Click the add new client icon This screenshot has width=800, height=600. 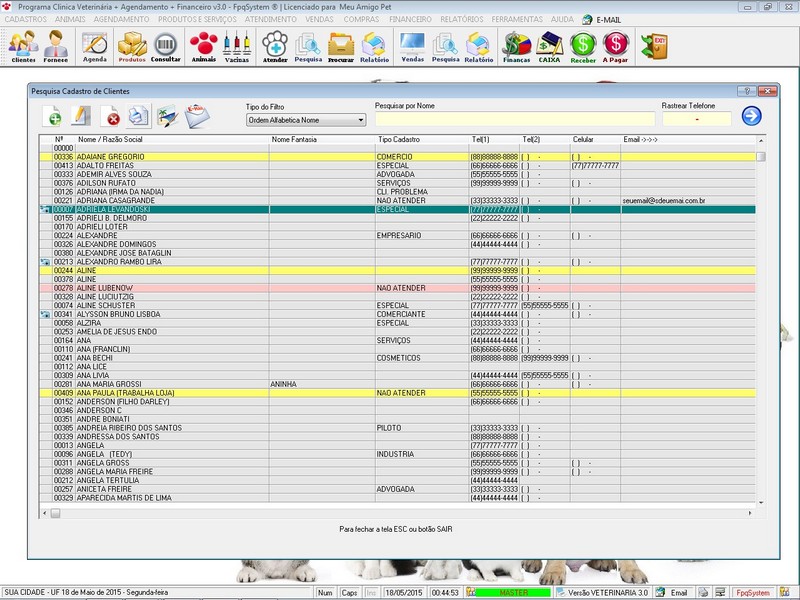(x=53, y=117)
